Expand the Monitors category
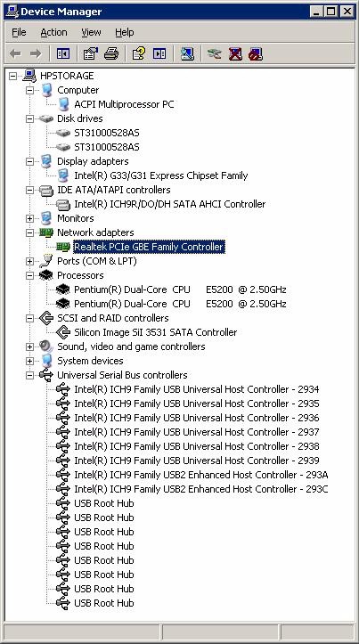This screenshot has width=359, height=644. 29,218
